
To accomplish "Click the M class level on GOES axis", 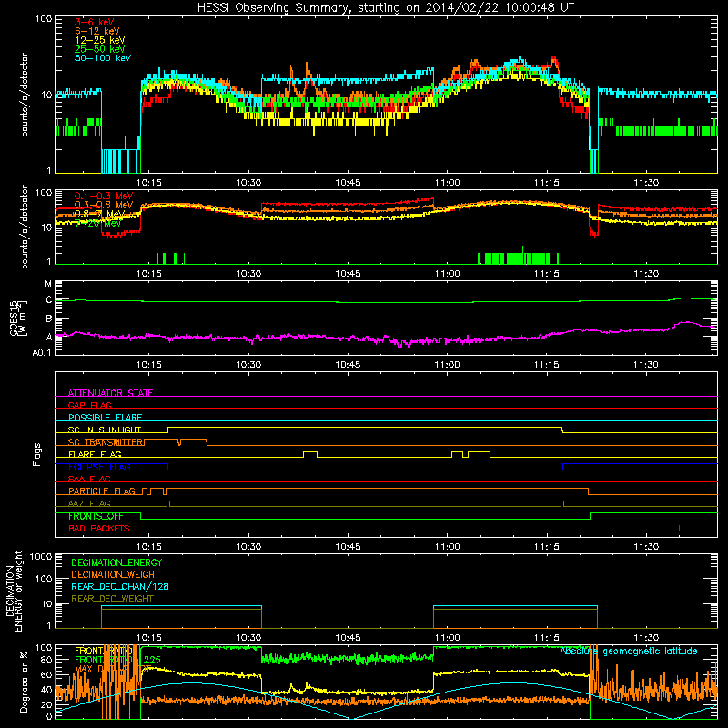I will coord(48,284).
